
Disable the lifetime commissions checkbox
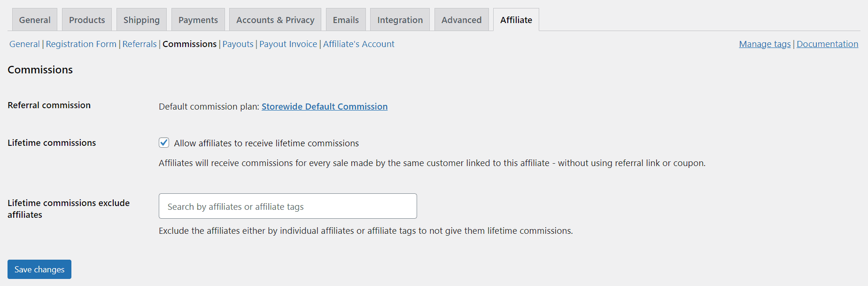(x=164, y=143)
